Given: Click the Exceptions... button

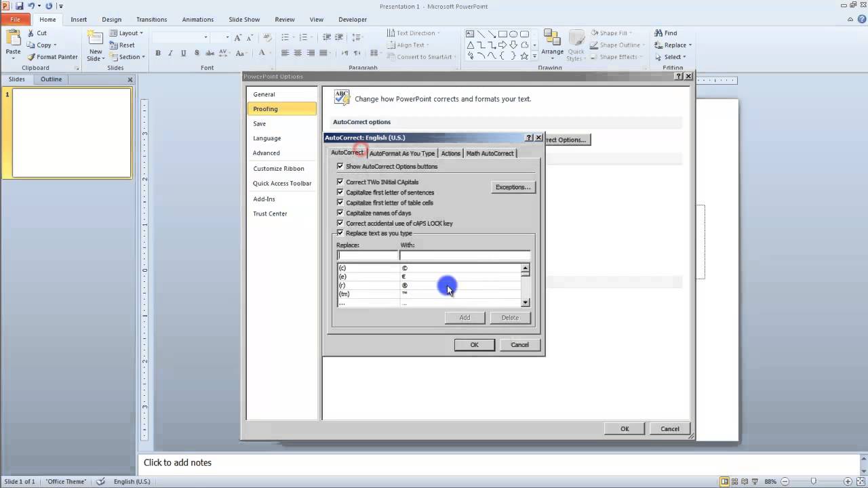Looking at the screenshot, I should 513,187.
